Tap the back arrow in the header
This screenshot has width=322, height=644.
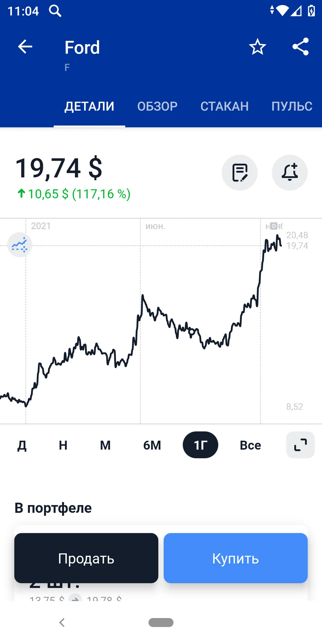(25, 47)
